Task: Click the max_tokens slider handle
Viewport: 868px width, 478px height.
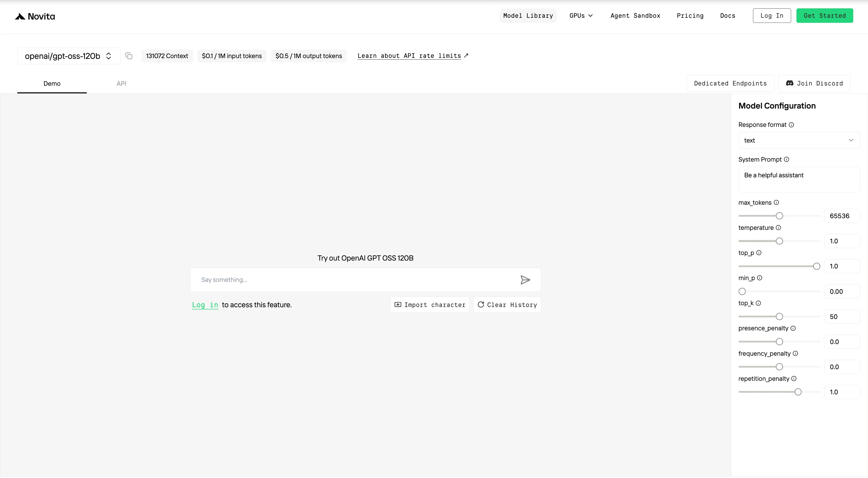Action: (779, 216)
